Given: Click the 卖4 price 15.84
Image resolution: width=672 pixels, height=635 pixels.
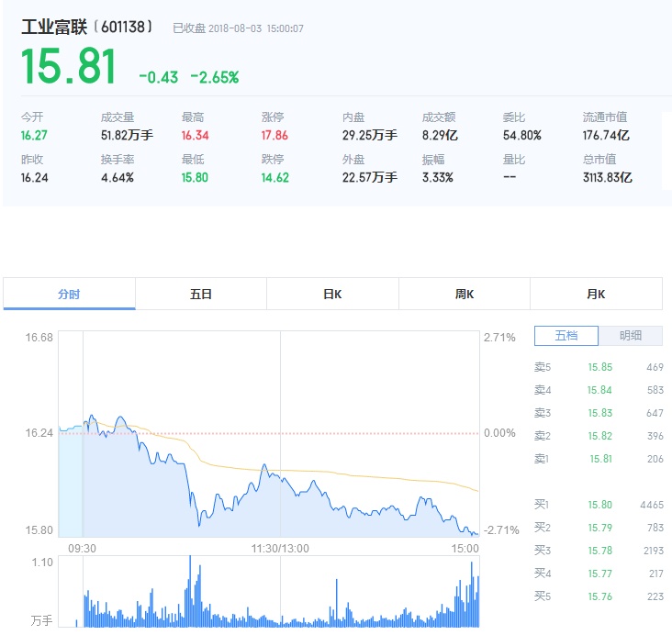Looking at the screenshot, I should [599, 390].
